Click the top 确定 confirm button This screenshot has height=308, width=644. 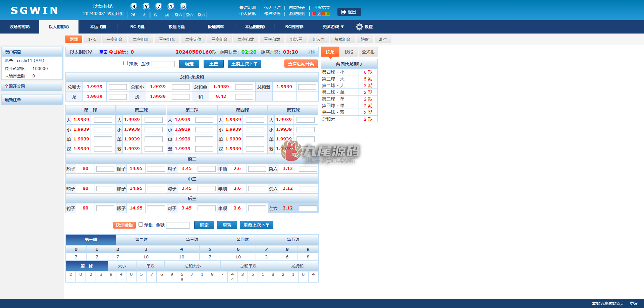coord(189,64)
